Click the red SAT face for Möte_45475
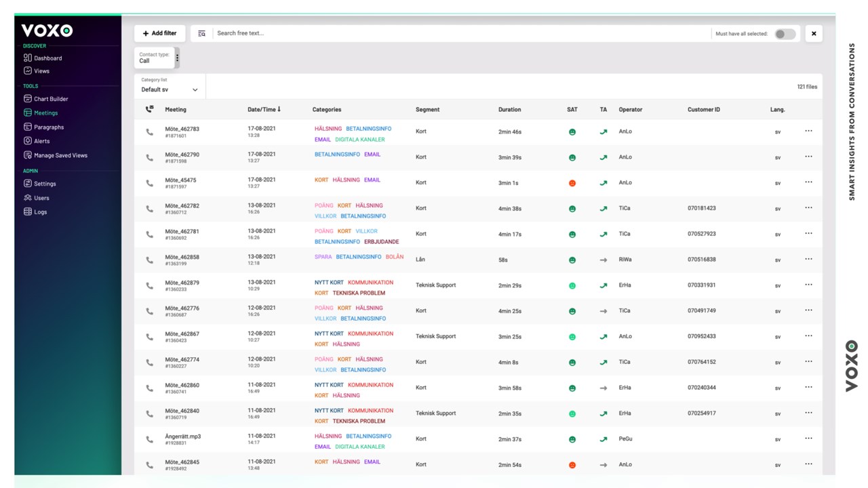The width and height of the screenshot is (868, 488). click(x=572, y=183)
